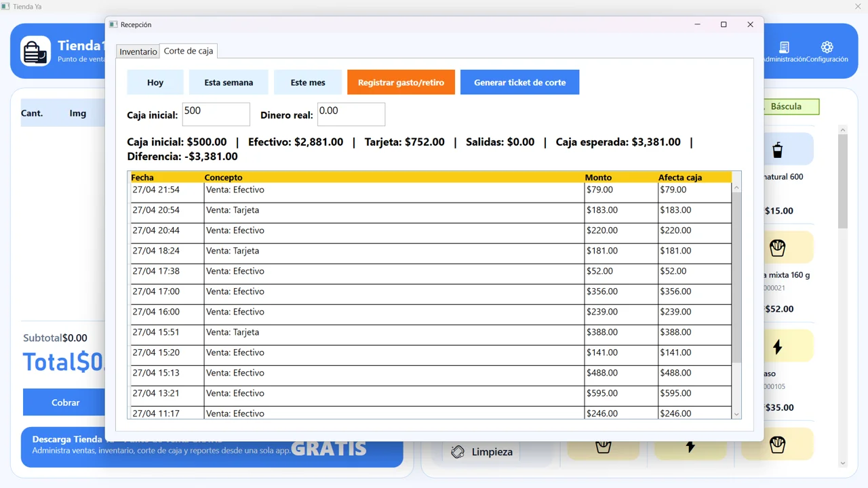Select the 27/04 15:13 date cell

click(x=167, y=375)
